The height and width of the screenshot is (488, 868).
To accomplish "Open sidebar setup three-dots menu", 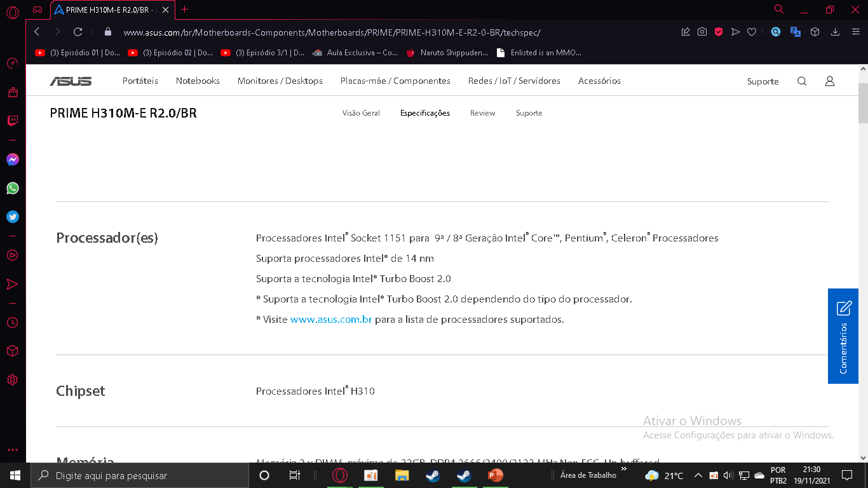I will (12, 450).
